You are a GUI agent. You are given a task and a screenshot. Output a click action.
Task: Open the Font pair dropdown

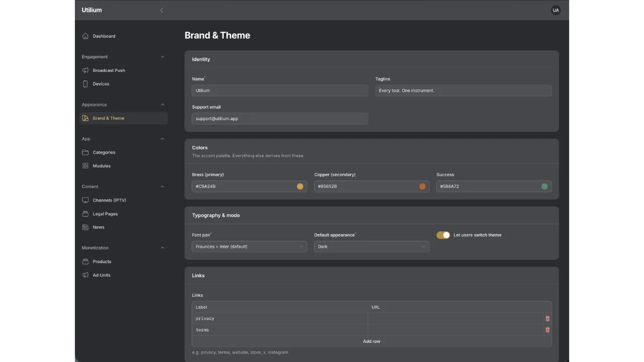pos(250,246)
